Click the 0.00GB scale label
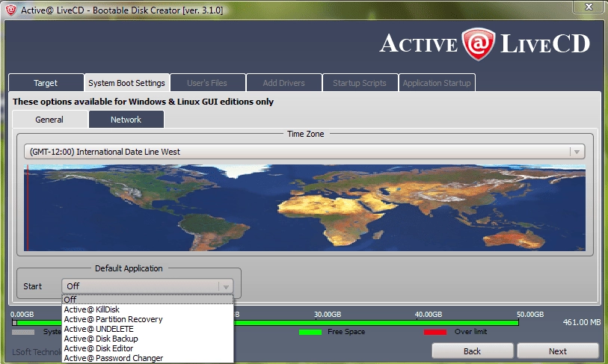This screenshot has height=364, width=608. [x=22, y=314]
